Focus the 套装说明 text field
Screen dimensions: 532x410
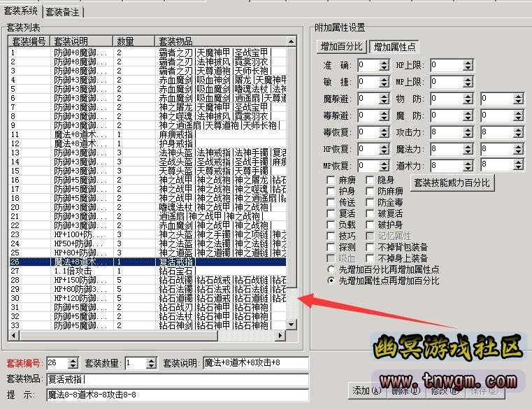[256, 363]
